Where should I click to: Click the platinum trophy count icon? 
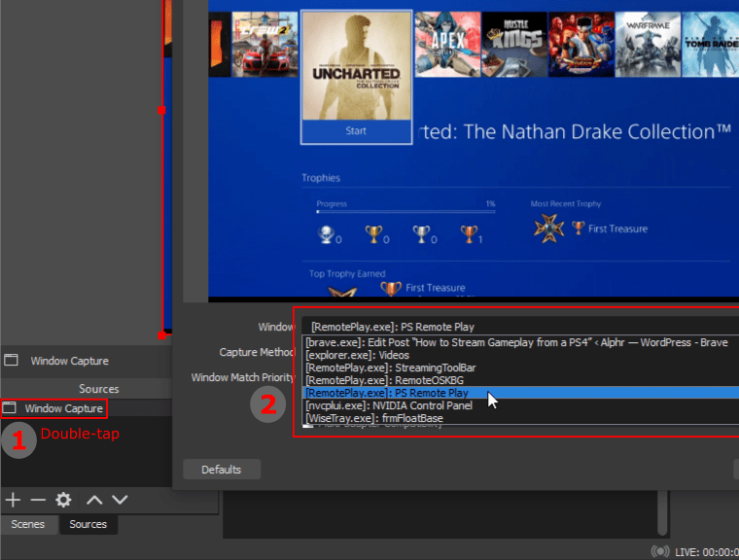[x=326, y=234]
